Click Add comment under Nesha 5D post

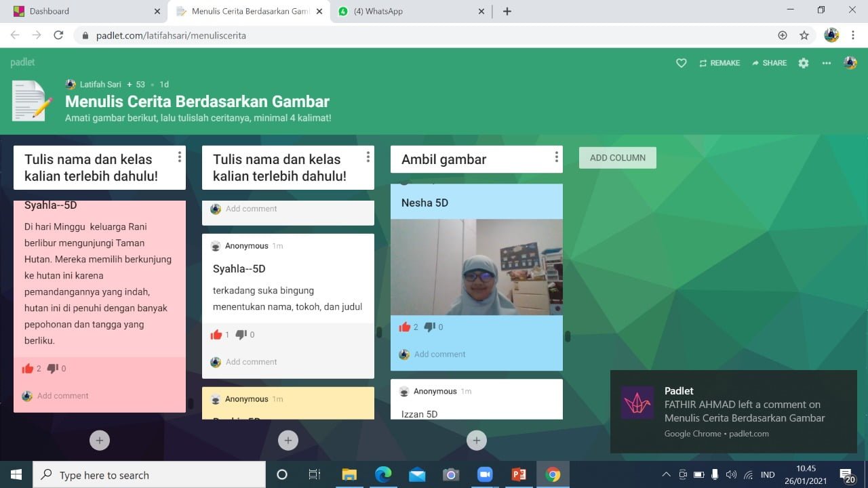[x=439, y=354]
